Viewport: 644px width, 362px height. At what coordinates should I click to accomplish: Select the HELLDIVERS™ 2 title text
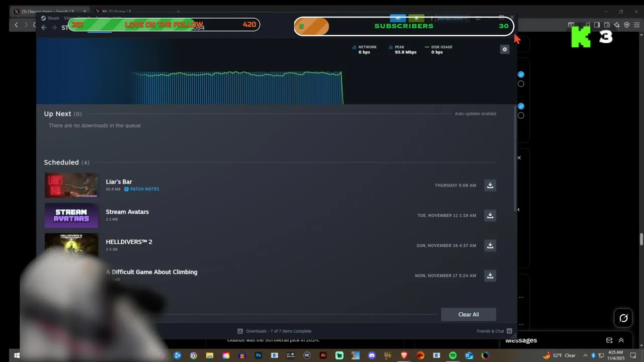(129, 242)
